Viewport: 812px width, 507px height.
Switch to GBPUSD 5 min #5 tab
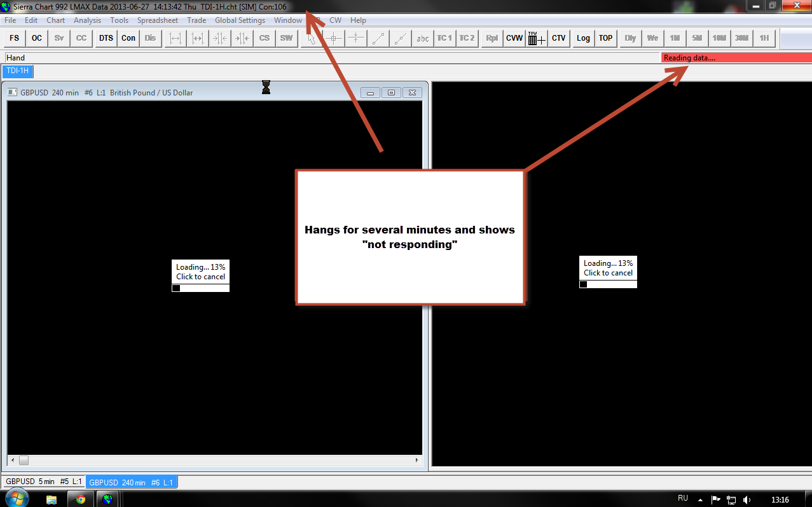pyautogui.click(x=44, y=482)
